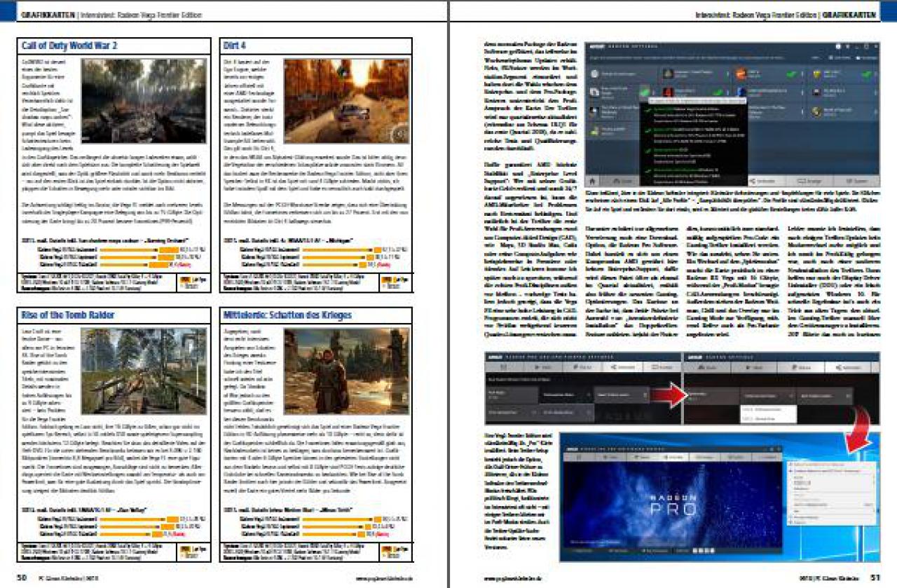Open the Radeon Pro blue splash screenshot
The height and width of the screenshot is (588, 897).
(720, 498)
